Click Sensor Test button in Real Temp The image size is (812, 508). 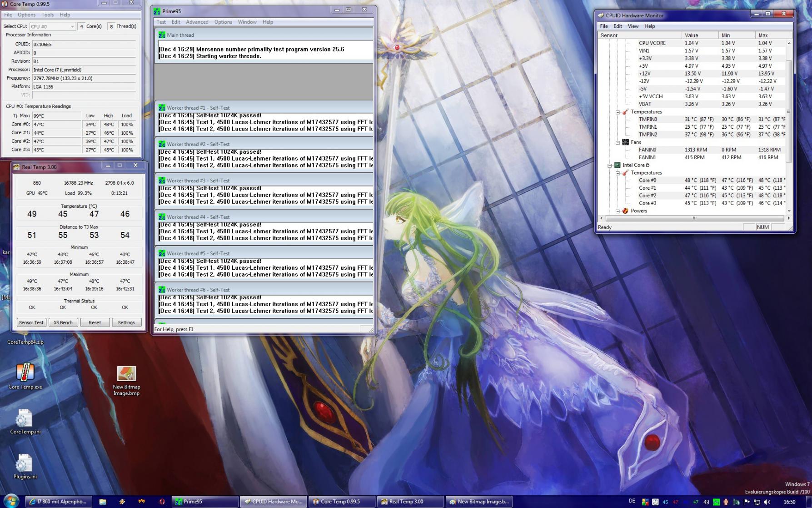31,322
